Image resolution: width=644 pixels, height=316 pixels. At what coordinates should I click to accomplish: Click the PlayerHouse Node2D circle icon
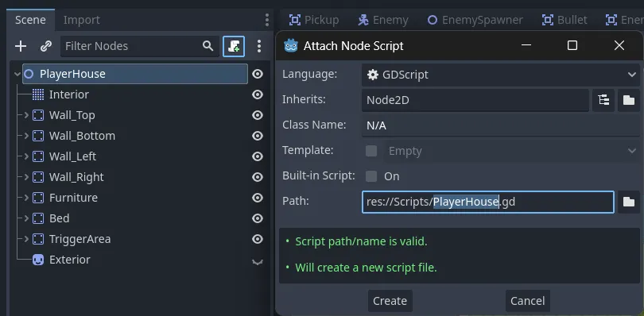point(29,74)
